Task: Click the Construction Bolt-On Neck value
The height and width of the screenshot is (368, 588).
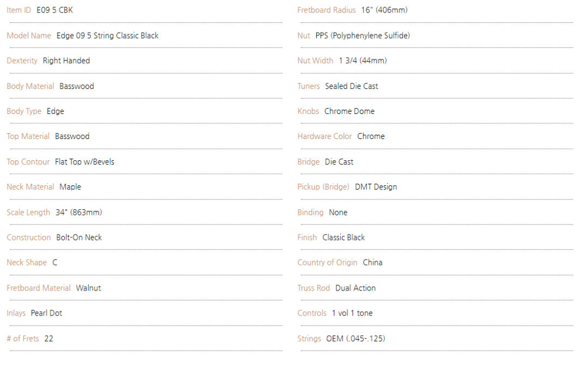Action: click(x=79, y=238)
